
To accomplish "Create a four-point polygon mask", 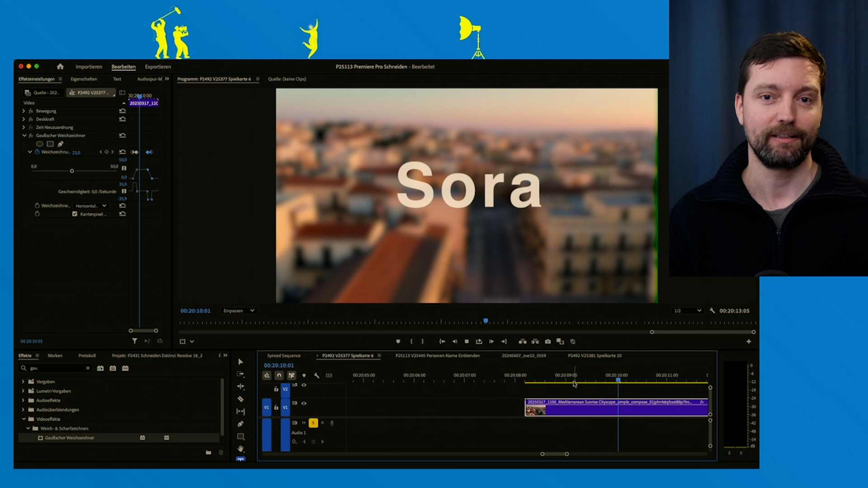I will tap(50, 144).
